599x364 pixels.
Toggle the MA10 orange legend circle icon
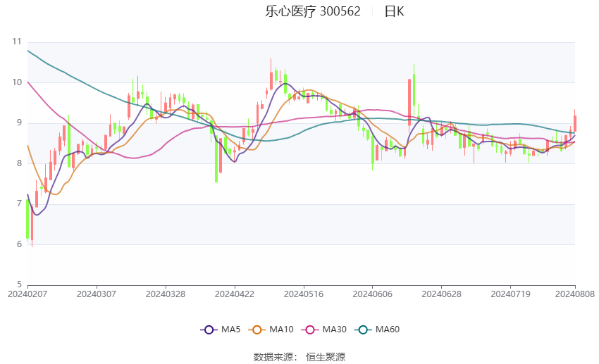tap(257, 330)
